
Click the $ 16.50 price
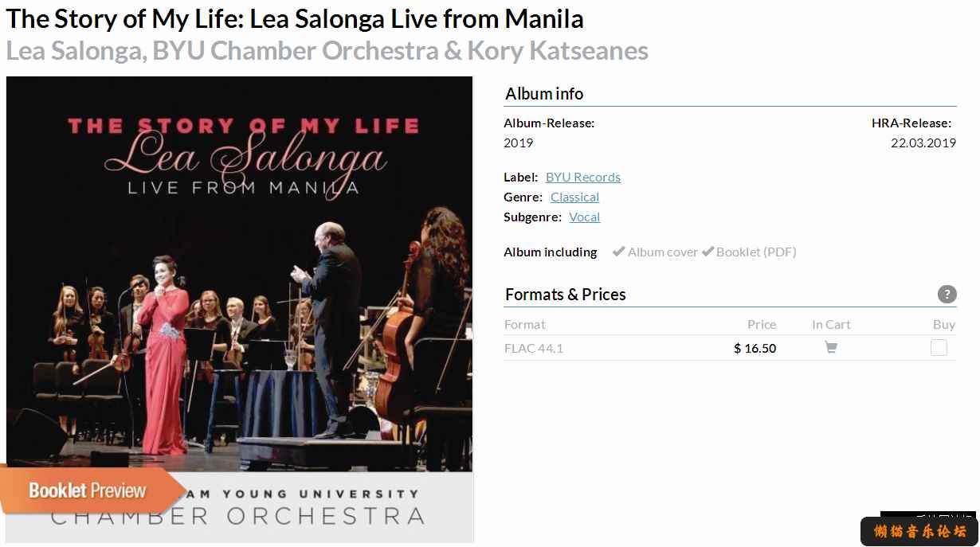[x=755, y=348]
